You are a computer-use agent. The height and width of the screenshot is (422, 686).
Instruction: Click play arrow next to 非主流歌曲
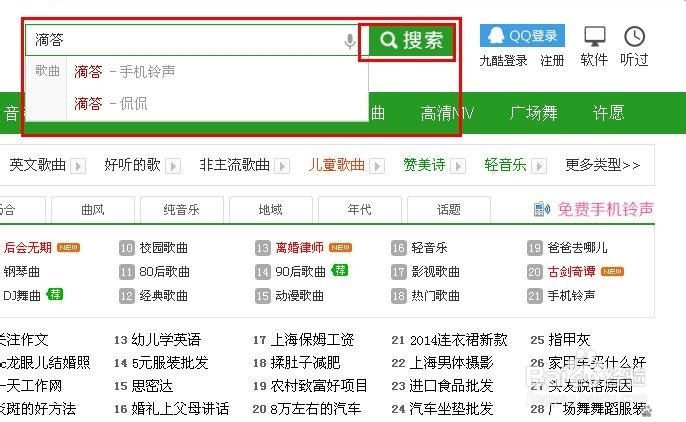point(282,166)
